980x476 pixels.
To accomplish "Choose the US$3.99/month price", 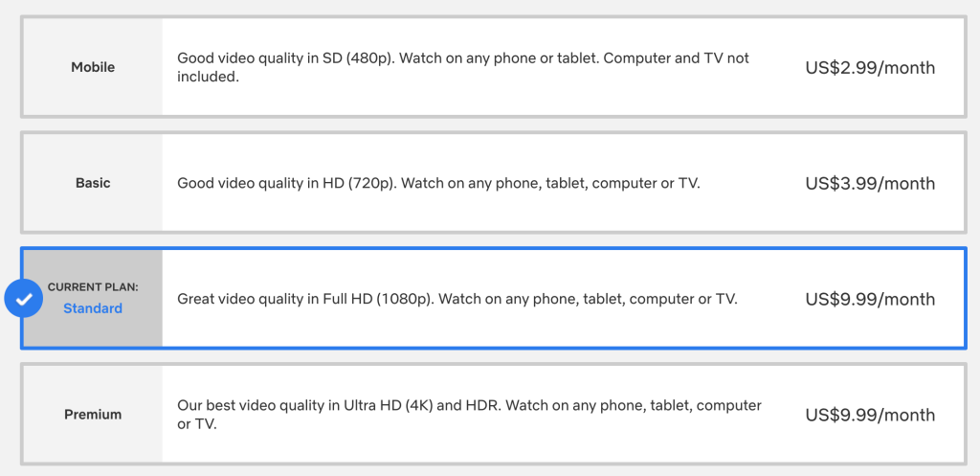I will pos(870,183).
